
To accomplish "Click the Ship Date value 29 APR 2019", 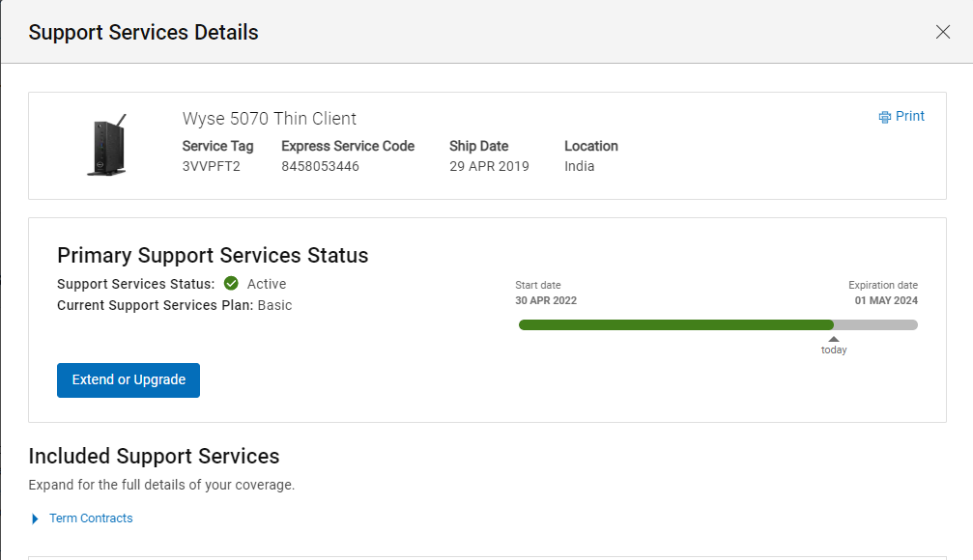I will [x=489, y=166].
